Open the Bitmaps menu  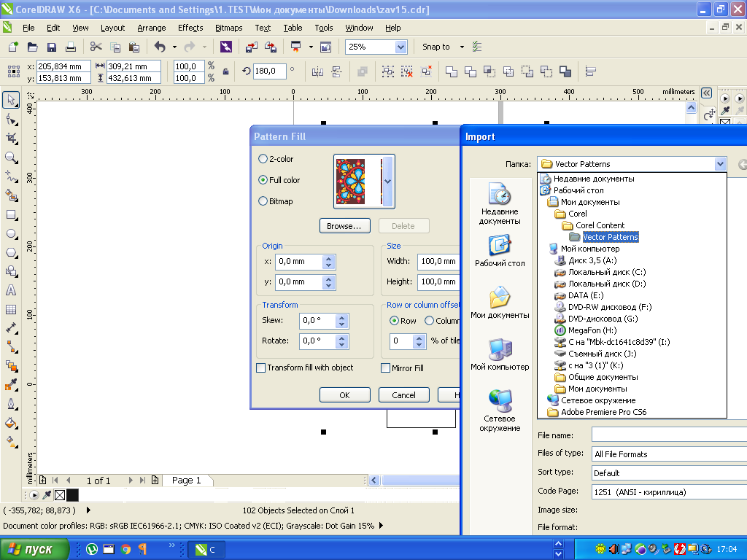(228, 28)
